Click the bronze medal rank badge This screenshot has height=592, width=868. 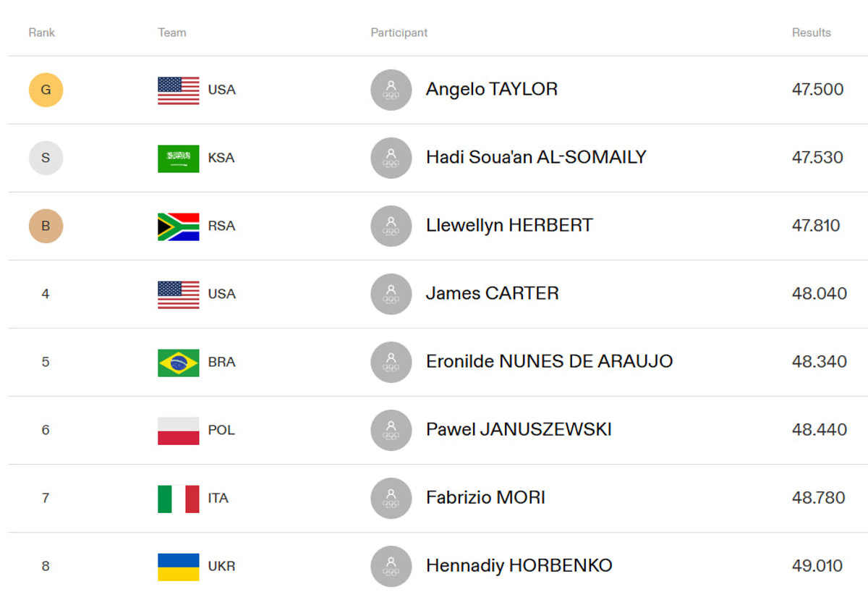point(46,226)
